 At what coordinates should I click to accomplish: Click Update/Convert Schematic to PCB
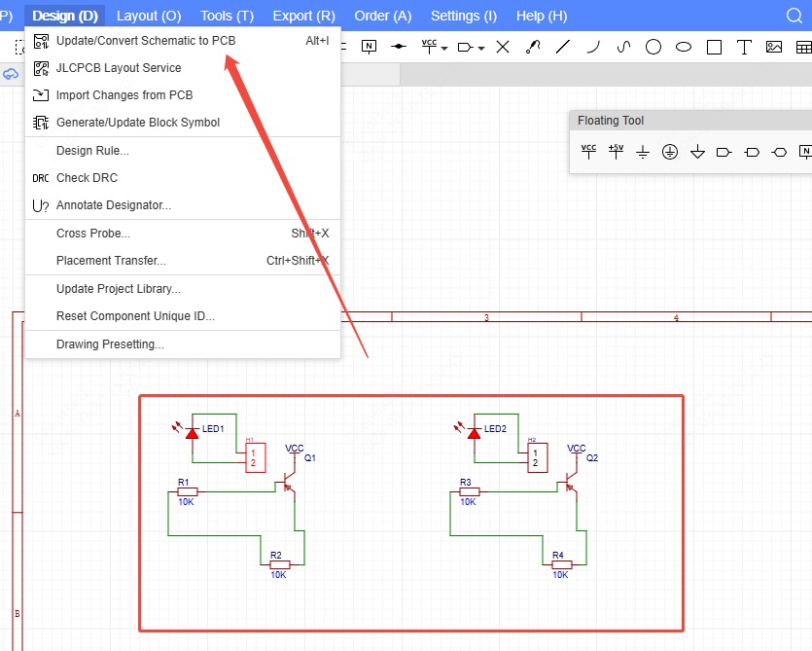pyautogui.click(x=146, y=41)
